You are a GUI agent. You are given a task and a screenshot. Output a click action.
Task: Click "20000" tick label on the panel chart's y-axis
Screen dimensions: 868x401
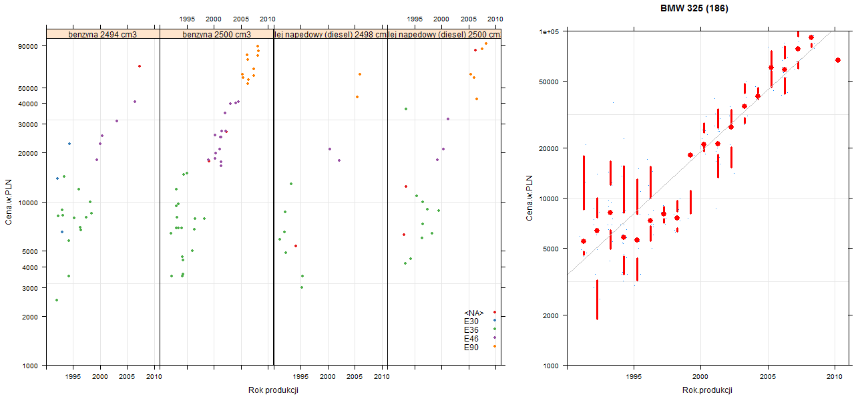point(27,153)
